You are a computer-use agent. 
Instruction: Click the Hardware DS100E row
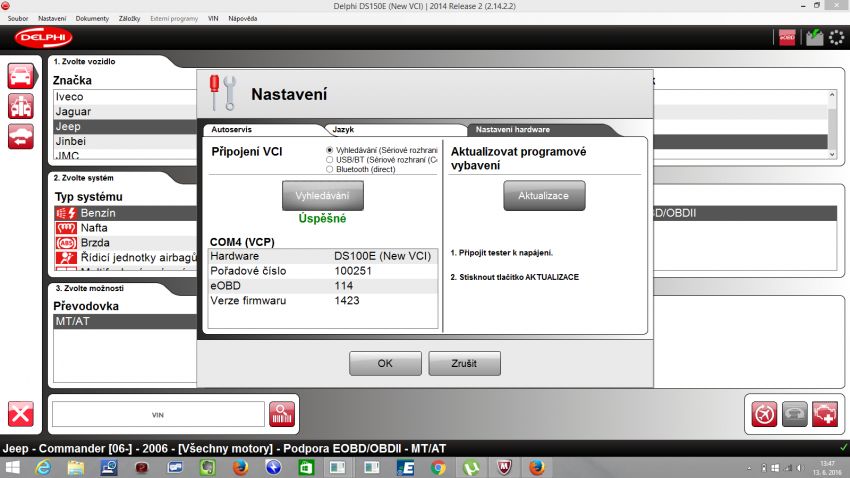pos(323,256)
